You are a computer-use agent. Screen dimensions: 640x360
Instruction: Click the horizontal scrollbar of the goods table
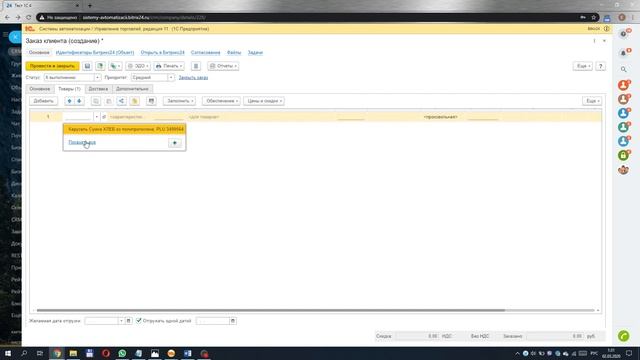pyautogui.click(x=271, y=310)
